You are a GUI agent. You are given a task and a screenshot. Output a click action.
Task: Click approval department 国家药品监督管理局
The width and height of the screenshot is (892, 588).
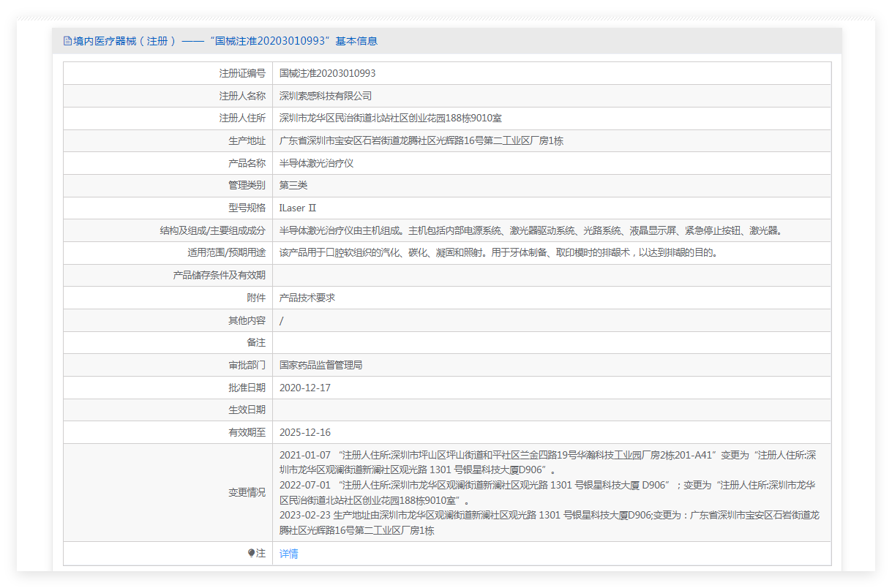tap(321, 365)
